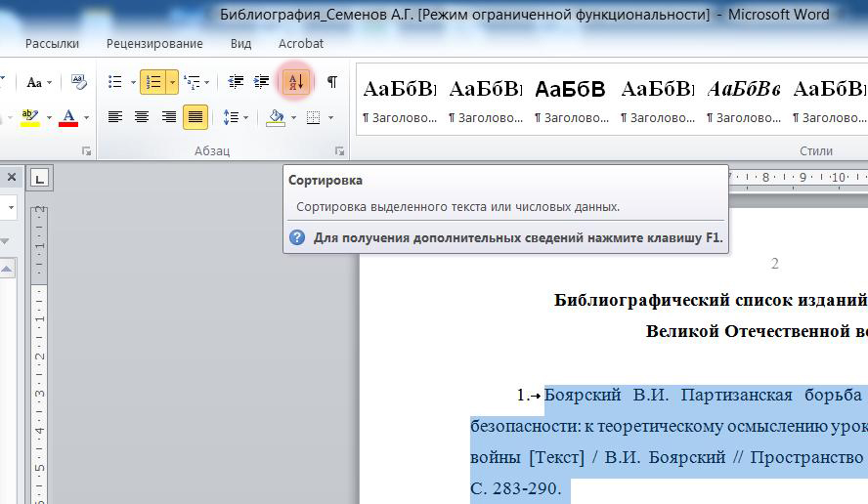Toggle paragraph marks display (¶)
Screen dimensions: 868x504
coord(331,82)
